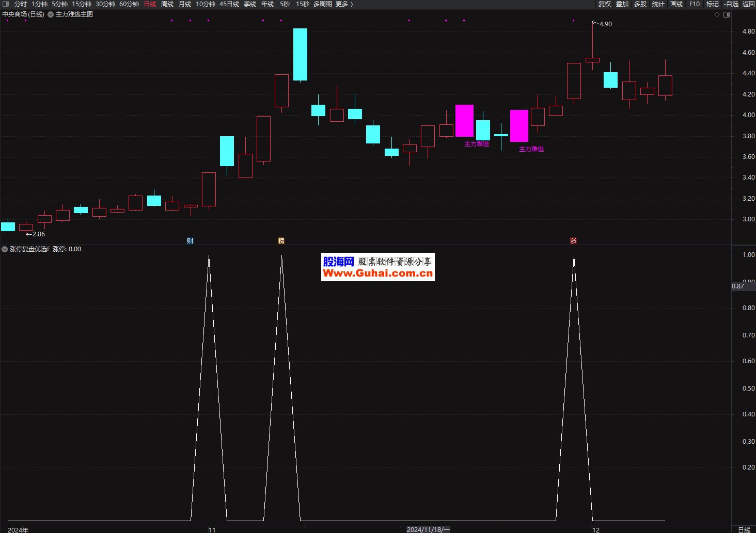Switch to 60分钟 period tab
Image resolution: width=756 pixels, height=533 pixels.
(x=129, y=4)
